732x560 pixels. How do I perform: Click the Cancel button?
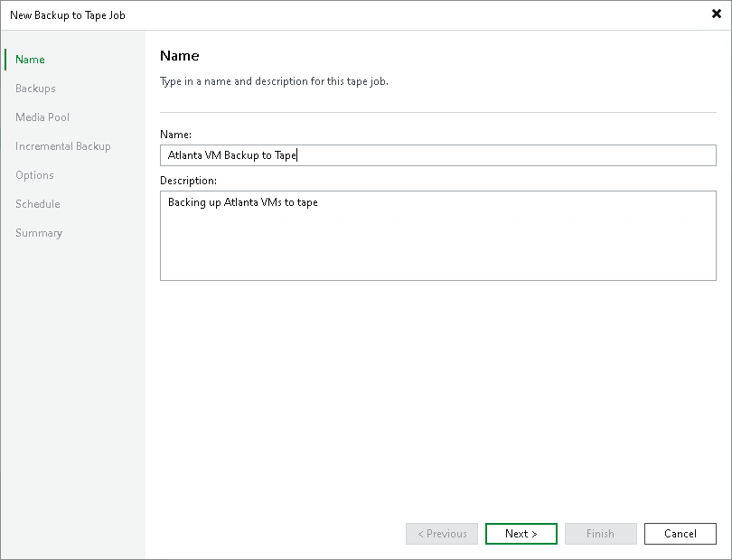[680, 534]
